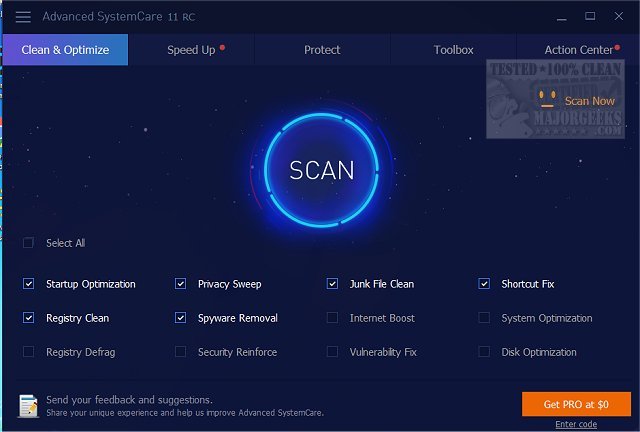Click Get PRO at $0 button
The height and width of the screenshot is (432, 640).
pyautogui.click(x=576, y=404)
